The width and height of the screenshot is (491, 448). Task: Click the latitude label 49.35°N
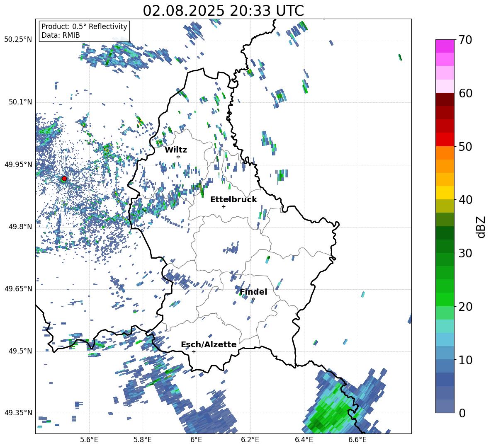click(18, 413)
